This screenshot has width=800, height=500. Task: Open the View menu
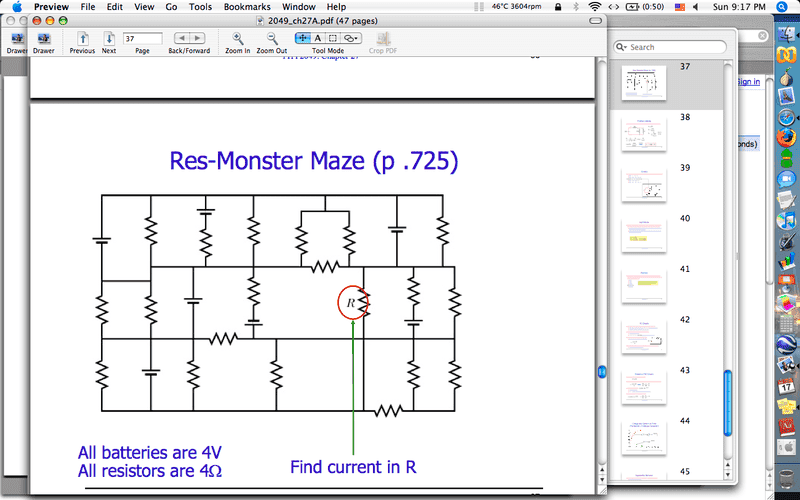click(144, 7)
